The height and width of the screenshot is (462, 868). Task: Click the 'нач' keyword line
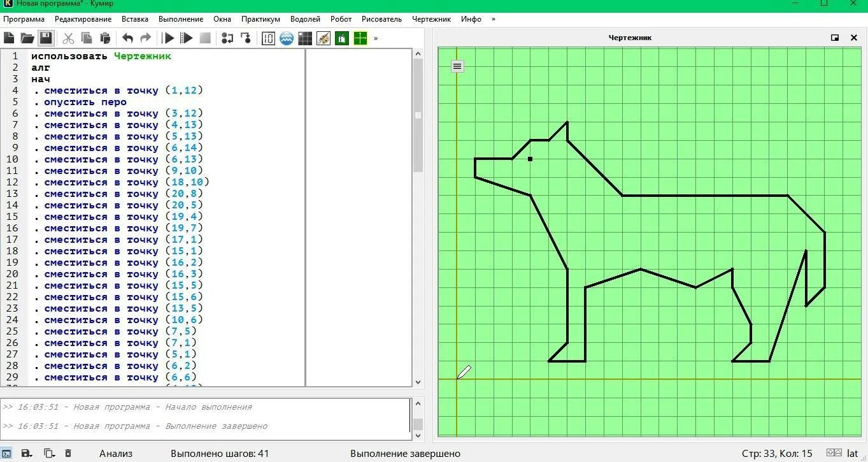40,79
